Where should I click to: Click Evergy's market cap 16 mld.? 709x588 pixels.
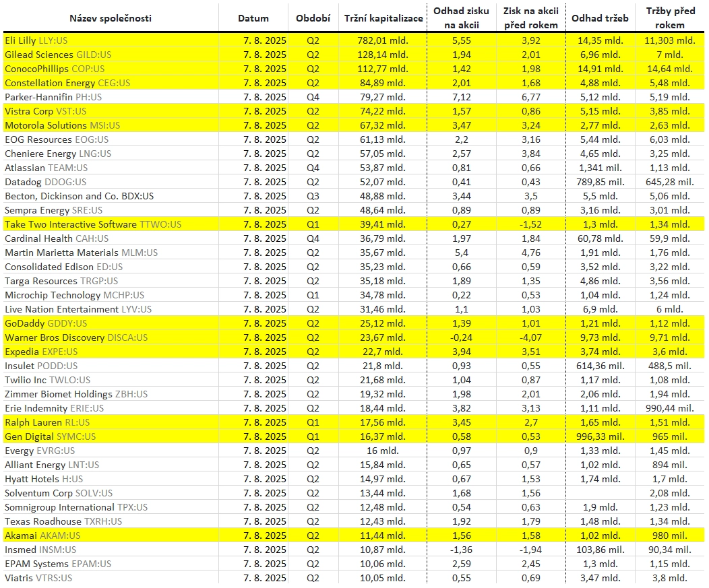click(x=383, y=450)
